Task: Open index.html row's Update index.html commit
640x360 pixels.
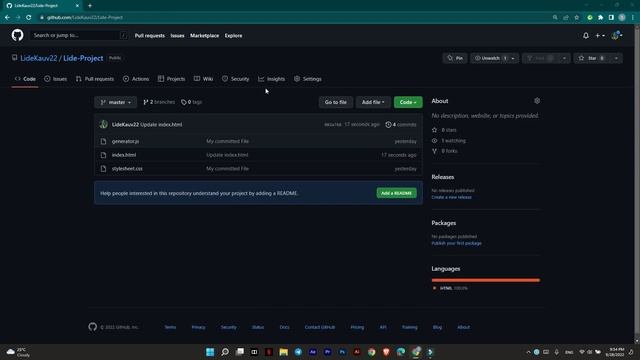Action: coord(227,155)
